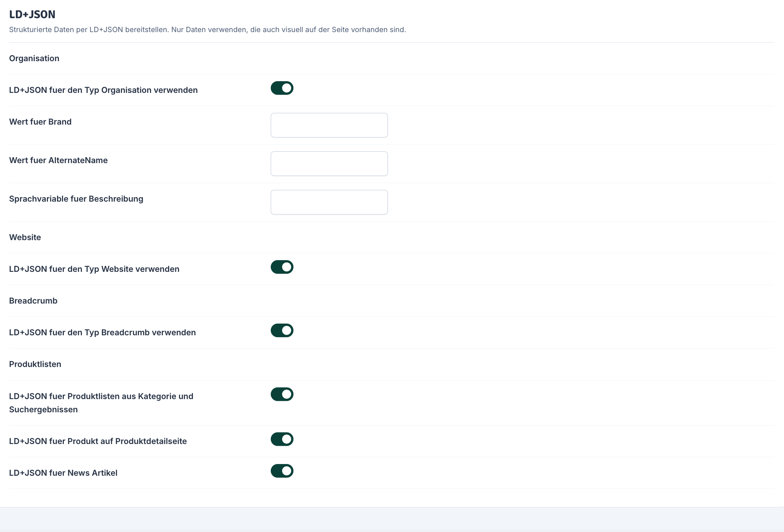
Task: Click label 'LD+JSON fuer Produkt auf Produktdetailseite'
Action: point(98,441)
